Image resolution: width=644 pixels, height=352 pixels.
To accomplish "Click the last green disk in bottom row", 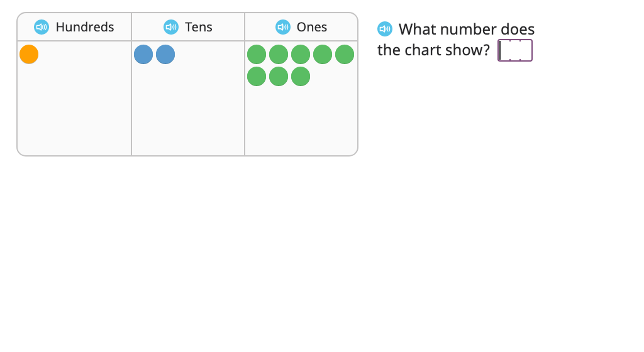I will (x=301, y=77).
